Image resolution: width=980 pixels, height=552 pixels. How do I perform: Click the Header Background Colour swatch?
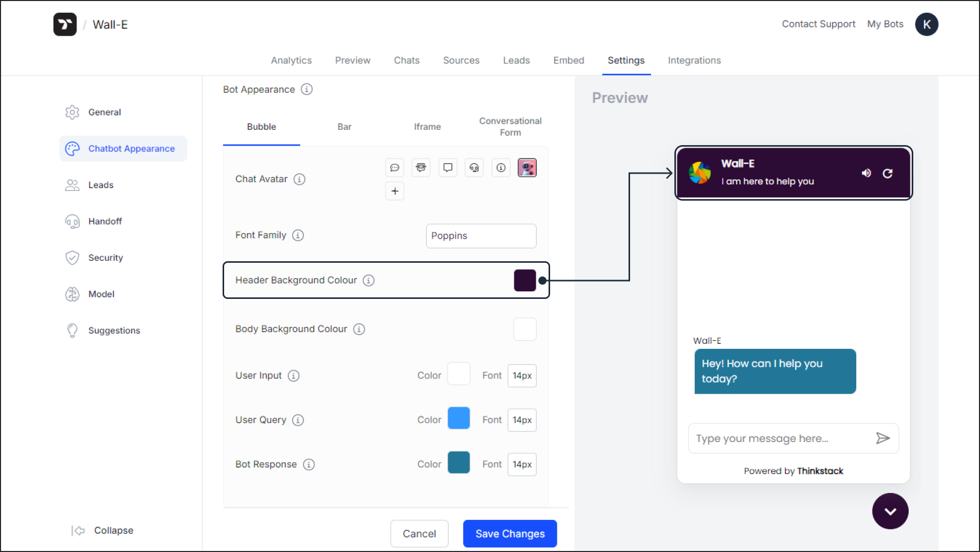pos(524,280)
